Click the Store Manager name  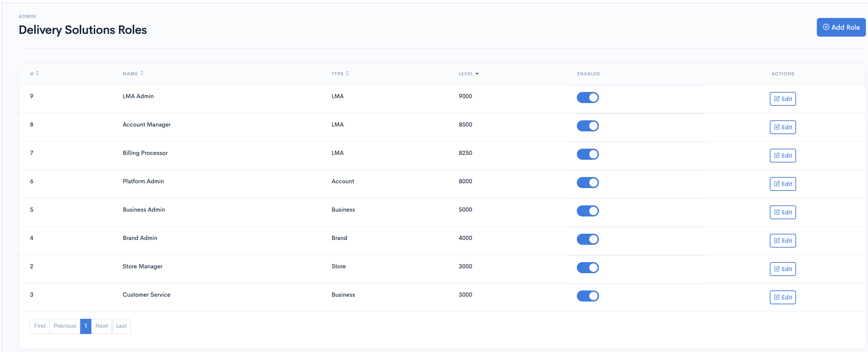click(x=142, y=266)
